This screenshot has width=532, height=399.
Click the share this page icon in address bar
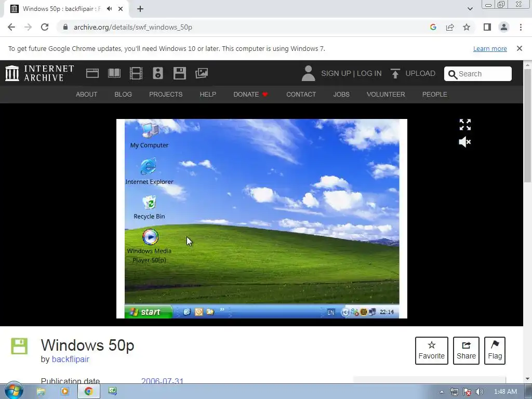450,27
